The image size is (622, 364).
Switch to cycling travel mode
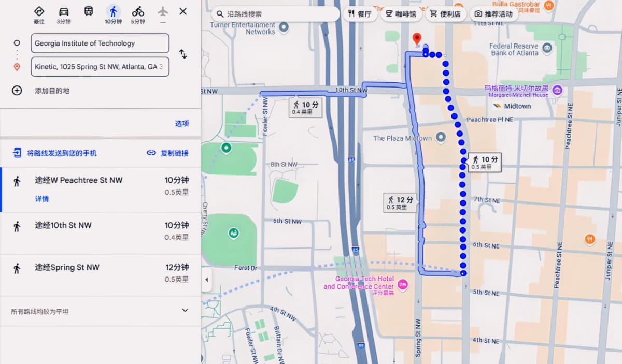click(138, 14)
